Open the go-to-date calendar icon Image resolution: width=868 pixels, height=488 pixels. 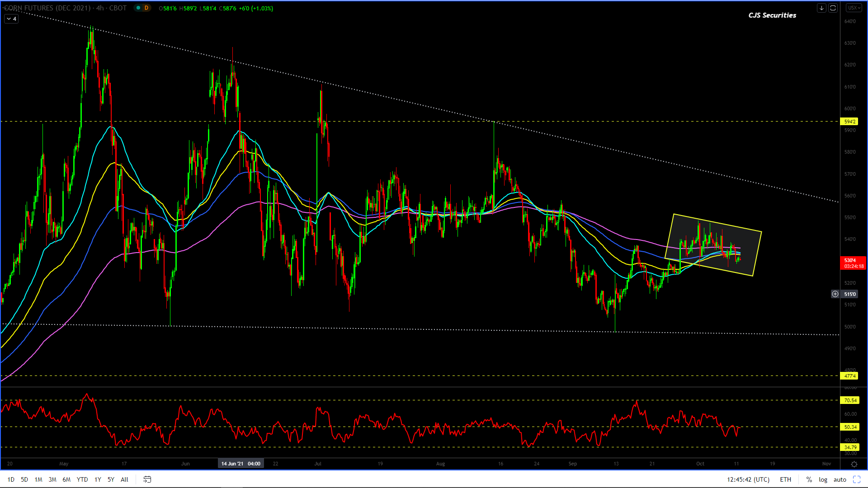pos(147,479)
